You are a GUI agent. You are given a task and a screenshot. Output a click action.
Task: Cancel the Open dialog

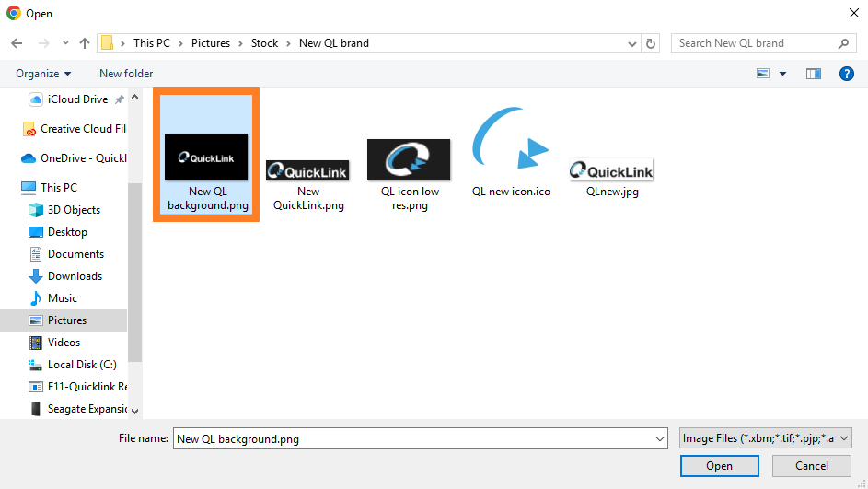(812, 466)
